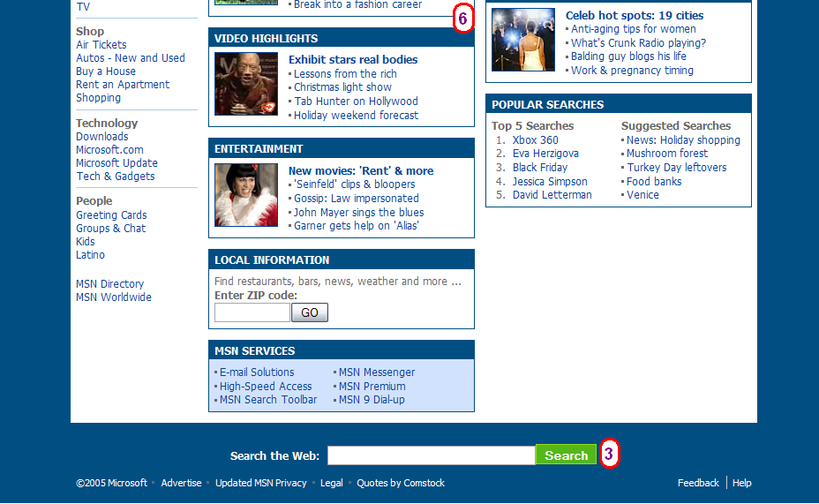
Task: Open 'Seinfeld' clips & bloopers link
Action: click(x=355, y=184)
